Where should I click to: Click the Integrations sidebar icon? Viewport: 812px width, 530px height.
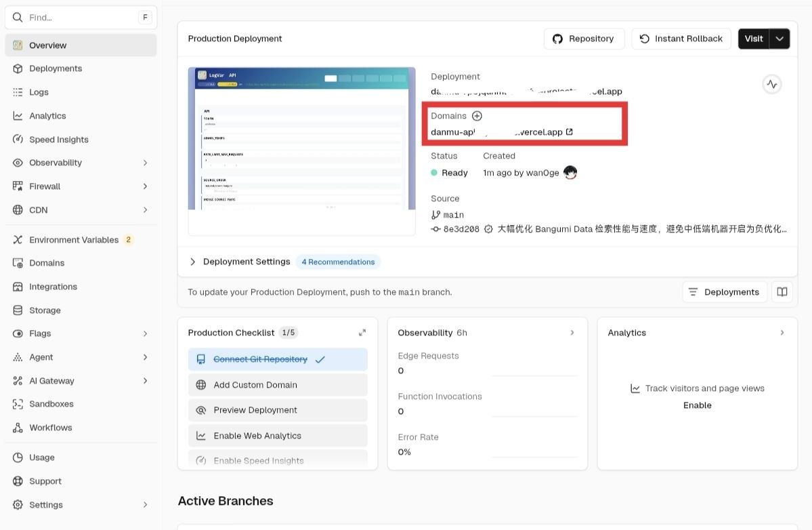pos(18,287)
